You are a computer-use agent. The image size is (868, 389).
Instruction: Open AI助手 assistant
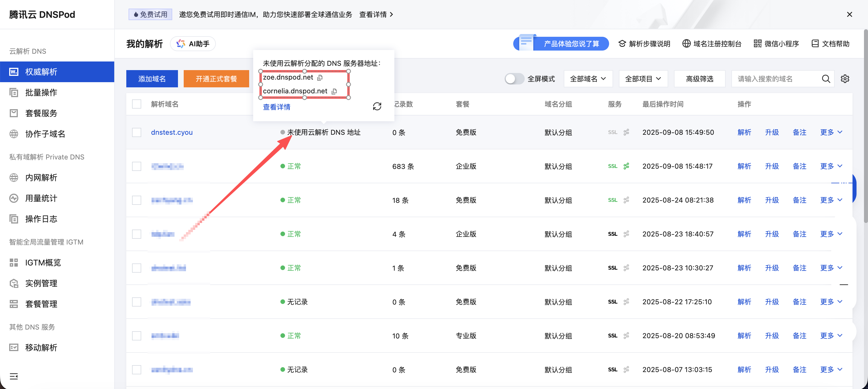point(193,44)
